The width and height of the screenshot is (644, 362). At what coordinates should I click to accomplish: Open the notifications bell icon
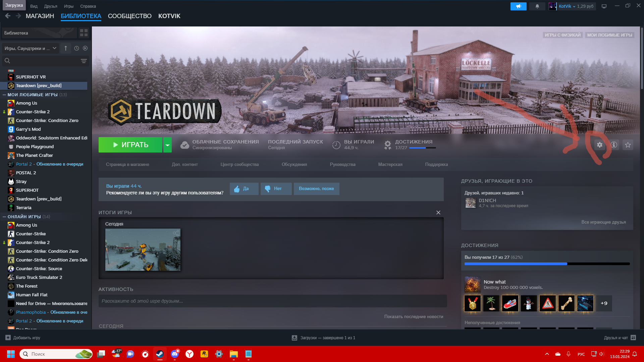[537, 6]
